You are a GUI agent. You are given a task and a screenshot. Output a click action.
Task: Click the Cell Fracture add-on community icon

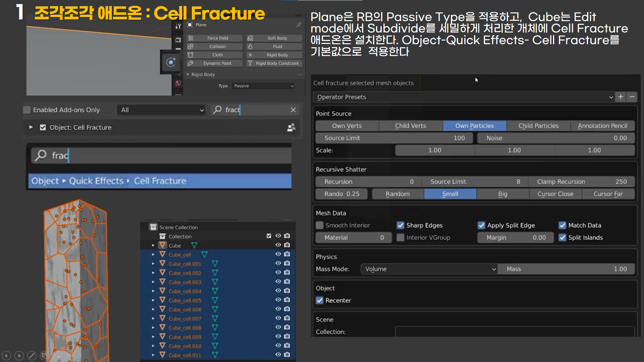click(291, 127)
